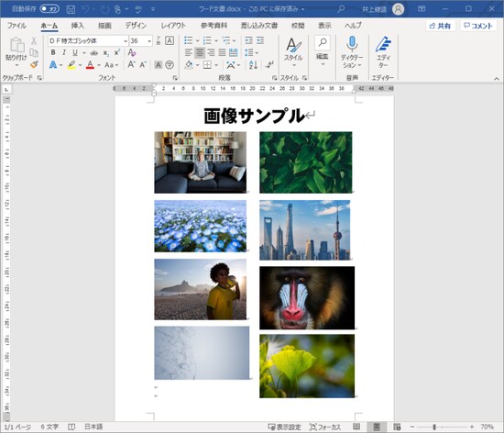Open the 参考資料 tab
The image size is (504, 433).
[214, 26]
